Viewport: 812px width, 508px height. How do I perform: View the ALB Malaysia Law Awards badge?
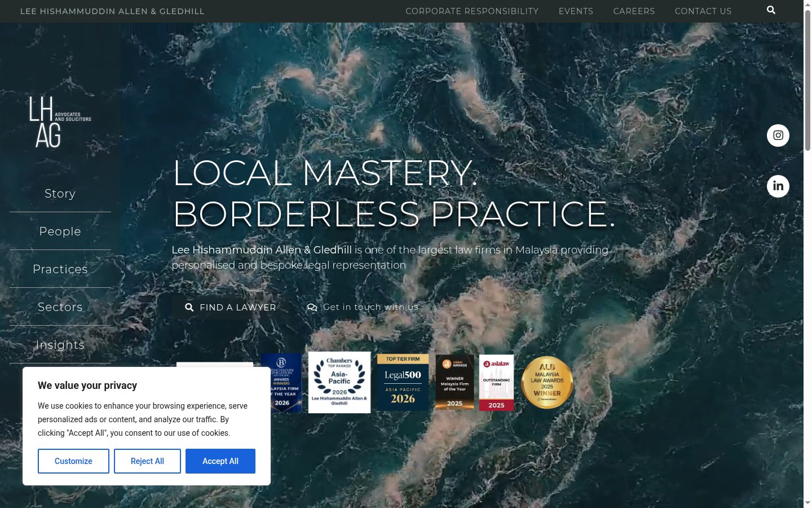click(x=547, y=382)
